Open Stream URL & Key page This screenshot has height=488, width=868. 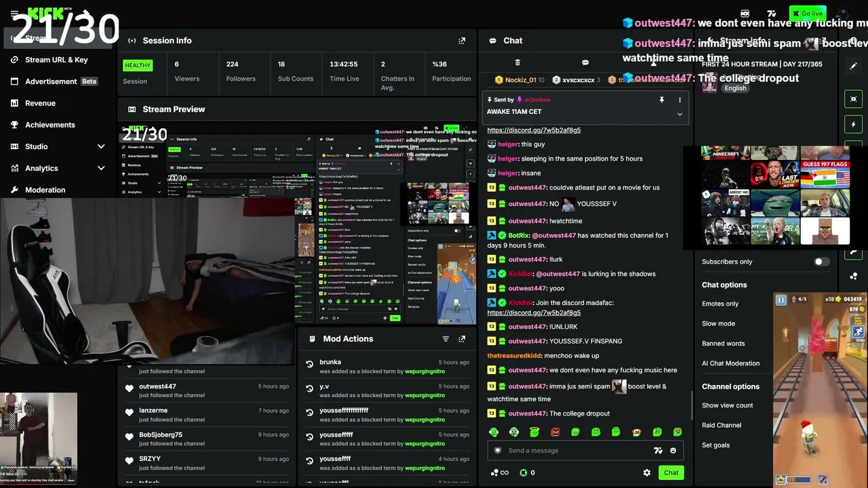coord(58,60)
